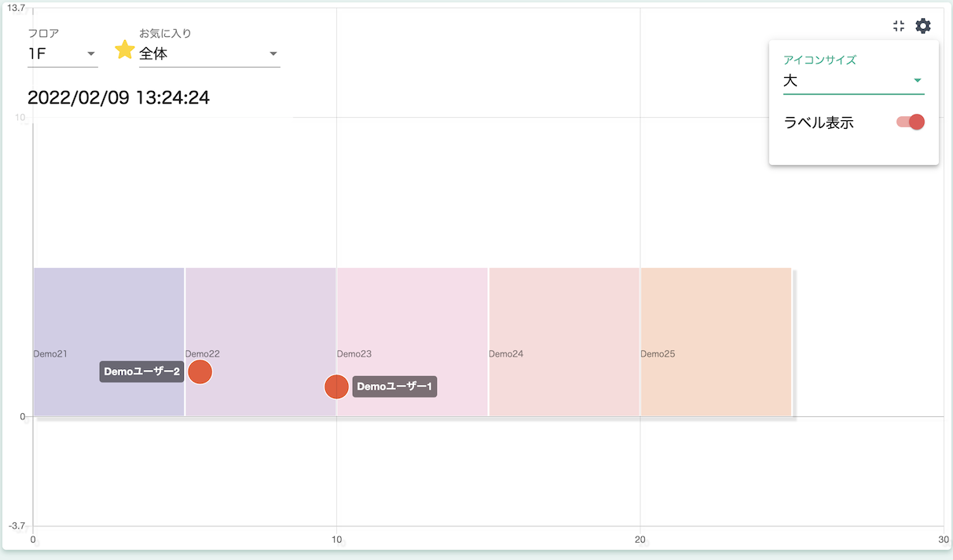Click the exit fullscreen icon
The width and height of the screenshot is (953, 560).
(899, 26)
